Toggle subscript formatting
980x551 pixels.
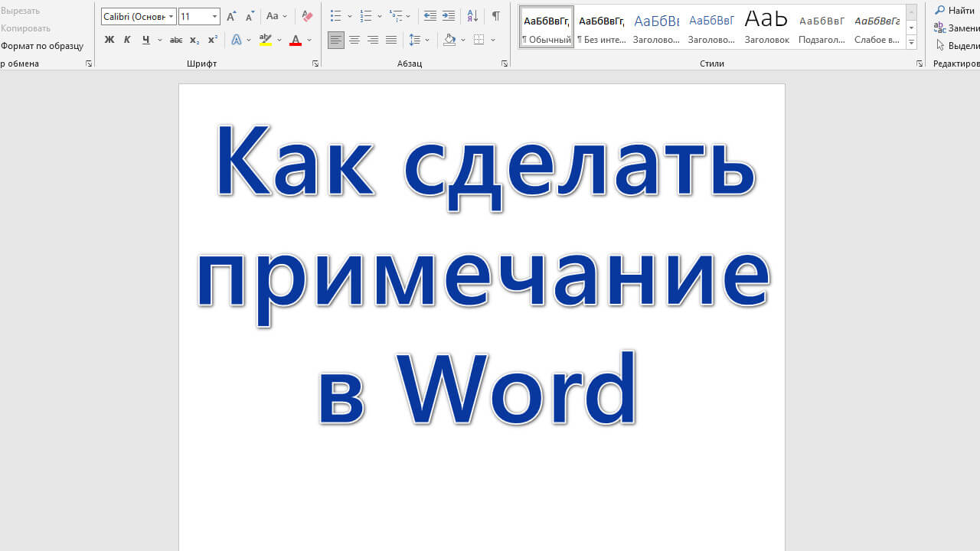pos(194,40)
